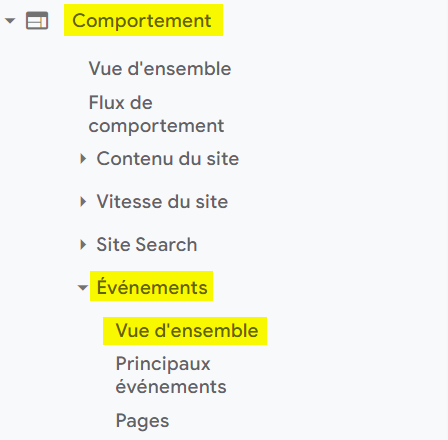Expand the Contenu du site arrow
This screenshot has height=440, width=448.
[x=83, y=159]
